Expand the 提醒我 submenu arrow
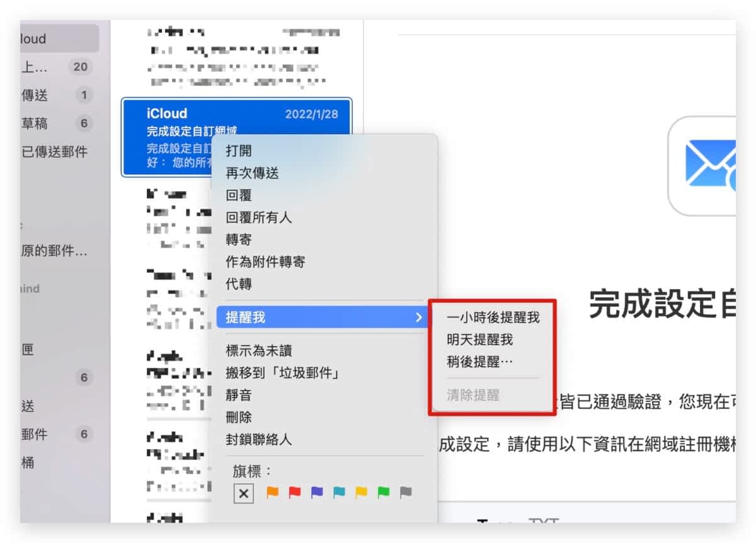 tap(418, 317)
